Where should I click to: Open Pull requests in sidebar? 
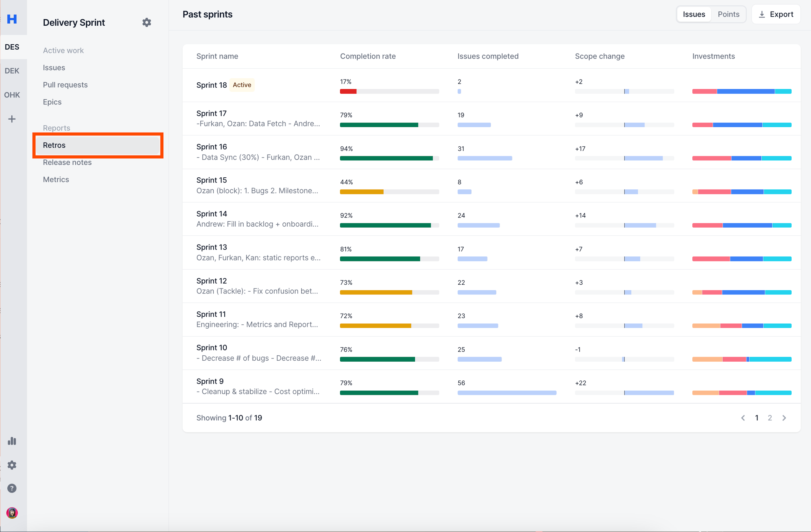click(x=65, y=85)
